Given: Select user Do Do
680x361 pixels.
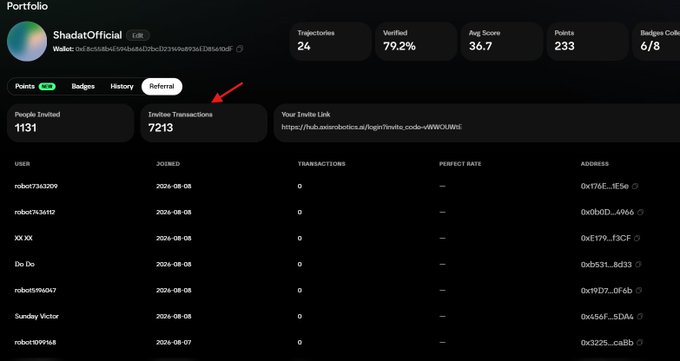Looking at the screenshot, I should (x=25, y=264).
